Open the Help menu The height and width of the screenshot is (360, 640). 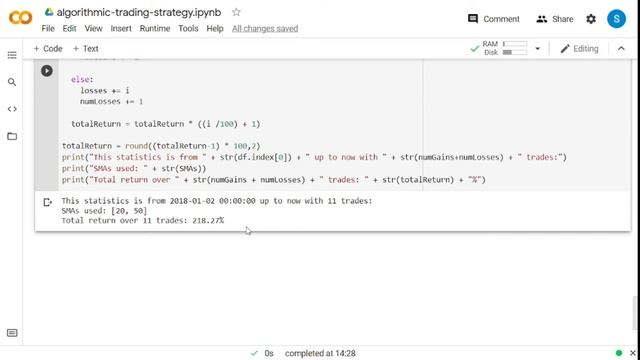pyautogui.click(x=215, y=29)
